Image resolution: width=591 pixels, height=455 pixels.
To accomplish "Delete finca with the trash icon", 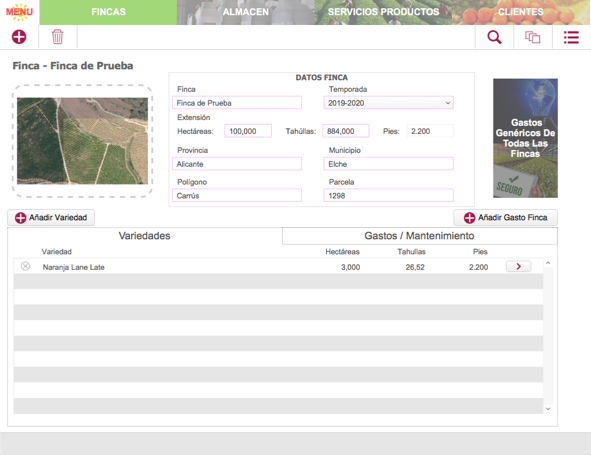I will (57, 37).
